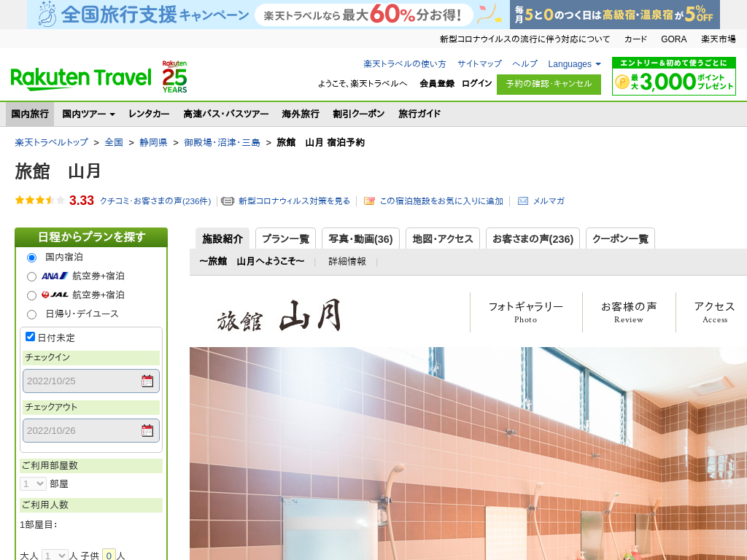Screen dimensions: 747x560
Task: Open the お客さまの声(236) tab
Action: (533, 238)
